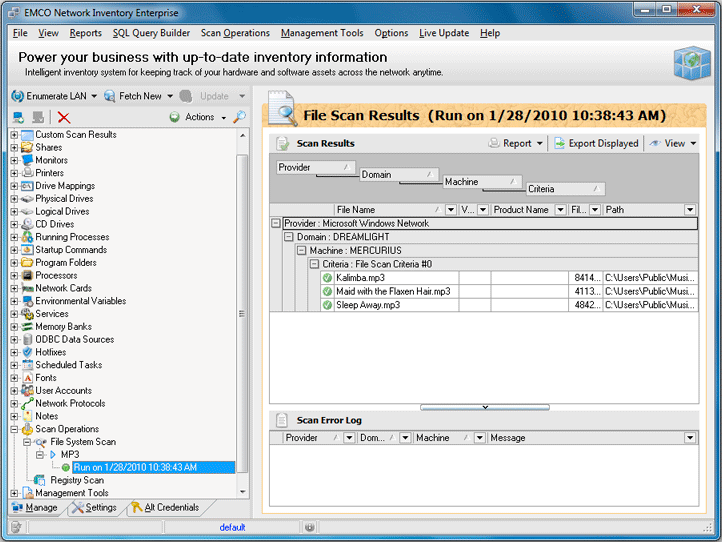The image size is (722, 542).
Task: Click the magnifier search icon beside Actions
Action: 239,117
